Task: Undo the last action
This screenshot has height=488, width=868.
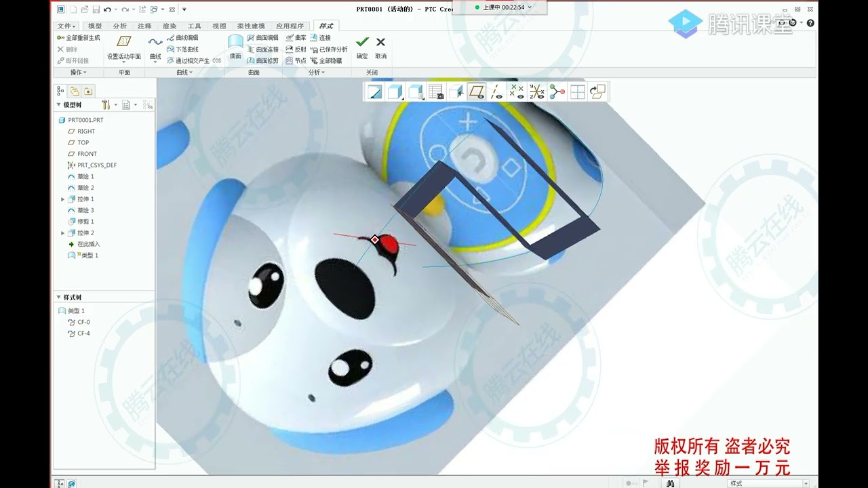Action: point(107,9)
